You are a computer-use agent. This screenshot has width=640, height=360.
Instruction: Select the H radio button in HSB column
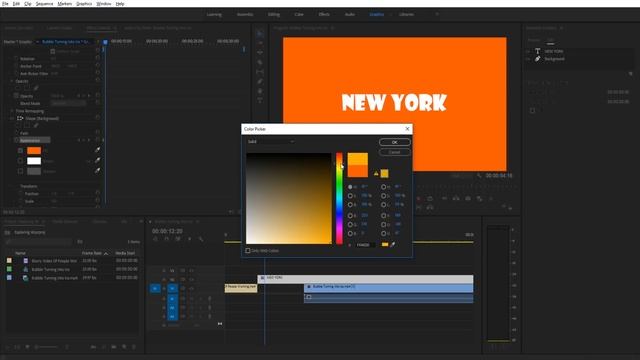[350, 187]
